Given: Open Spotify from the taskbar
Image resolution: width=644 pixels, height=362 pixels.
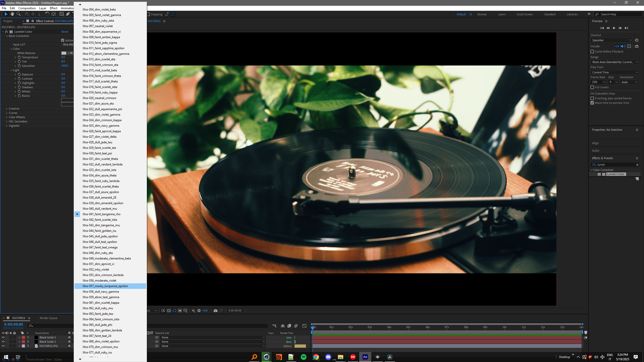Looking at the screenshot, I should click(303, 357).
